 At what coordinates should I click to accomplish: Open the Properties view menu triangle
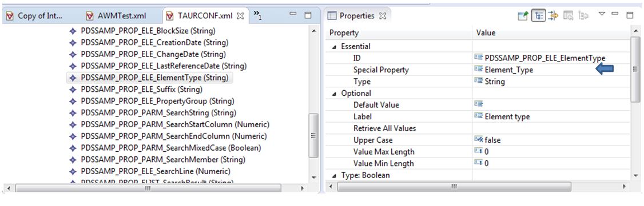[x=602, y=14]
